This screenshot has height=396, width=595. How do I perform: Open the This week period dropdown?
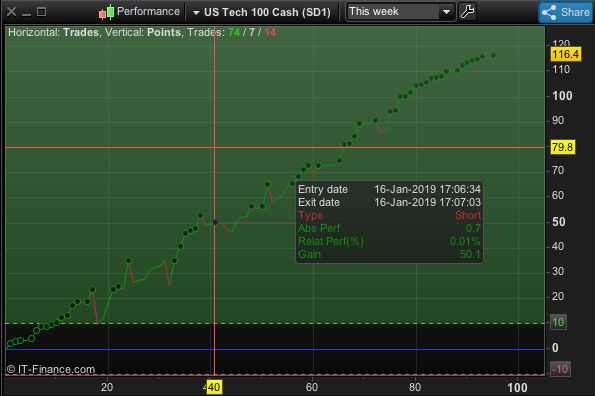tap(401, 12)
